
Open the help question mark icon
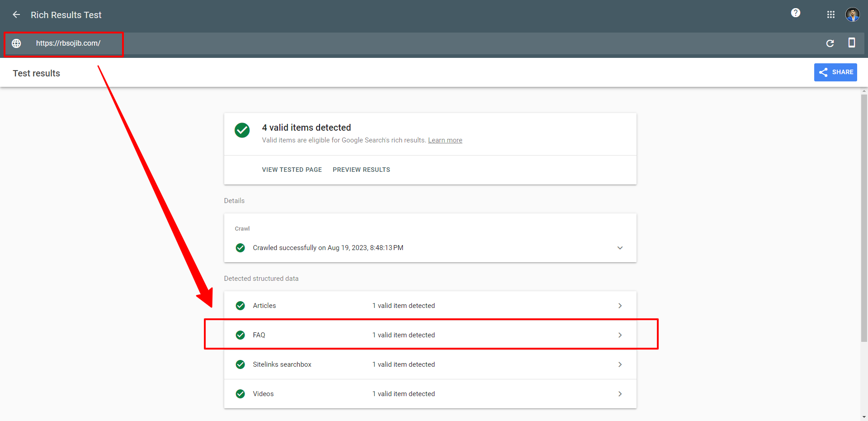(796, 13)
